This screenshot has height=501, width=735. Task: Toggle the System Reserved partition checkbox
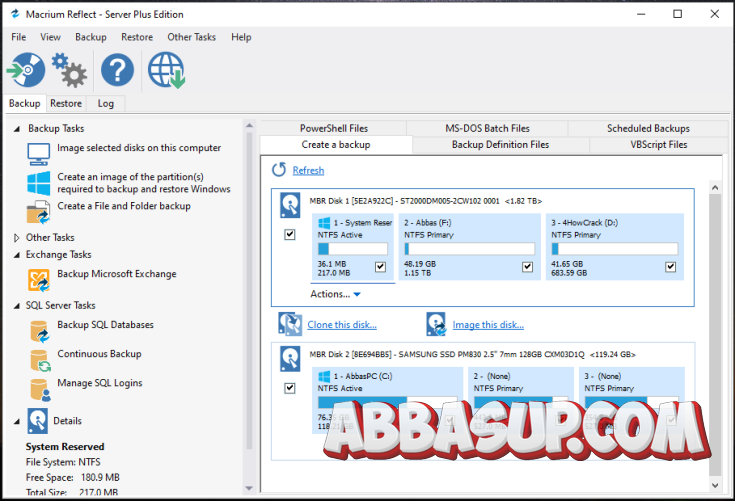pyautogui.click(x=380, y=267)
